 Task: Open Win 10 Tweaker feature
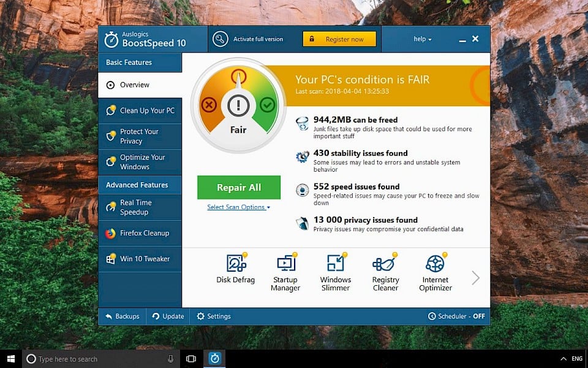coord(140,259)
